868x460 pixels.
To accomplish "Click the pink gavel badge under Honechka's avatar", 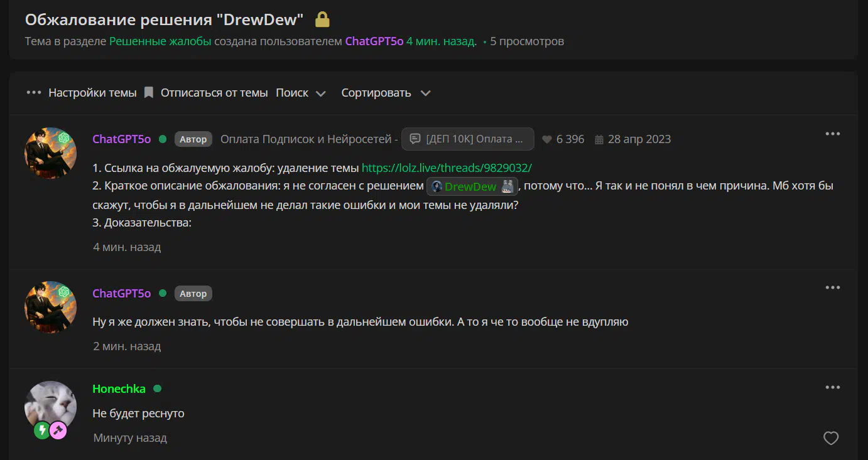I will click(x=58, y=431).
